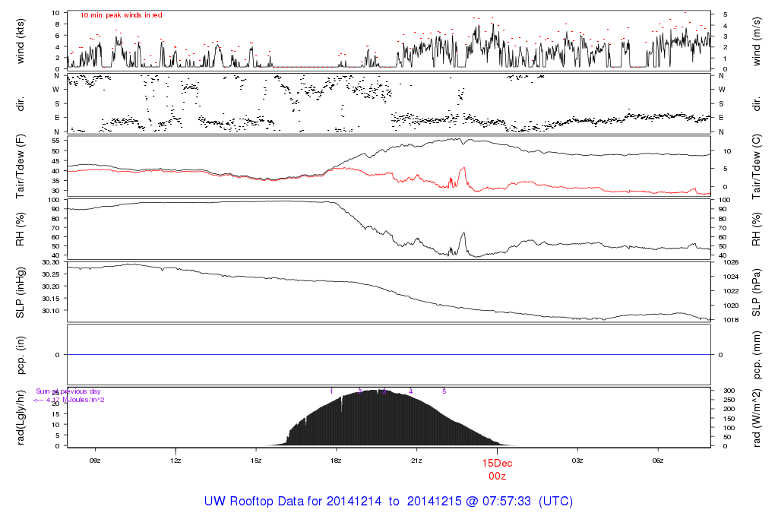
Task: Click the '10 min. peak winds in red' legend
Action: [x=121, y=14]
